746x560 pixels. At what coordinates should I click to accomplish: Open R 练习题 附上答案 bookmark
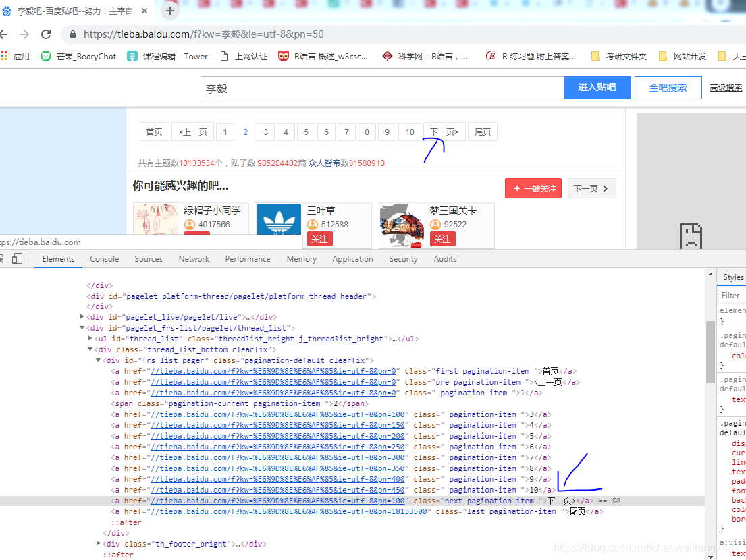click(x=531, y=56)
